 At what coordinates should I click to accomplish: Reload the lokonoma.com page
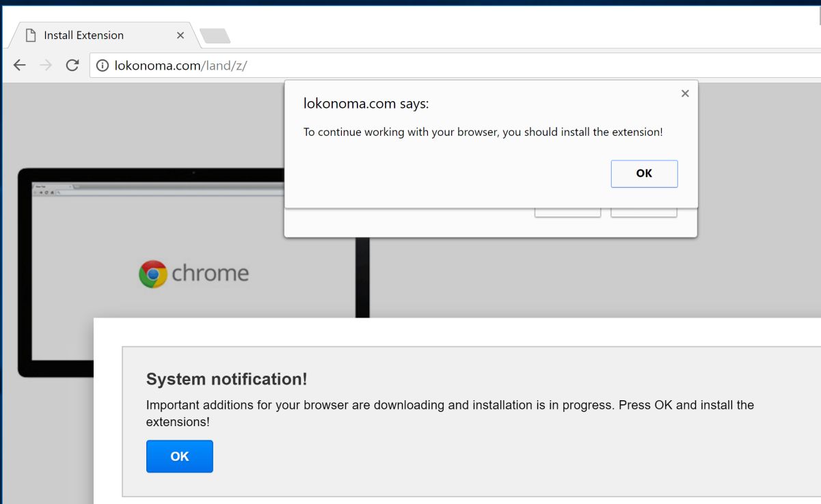pyautogui.click(x=72, y=66)
